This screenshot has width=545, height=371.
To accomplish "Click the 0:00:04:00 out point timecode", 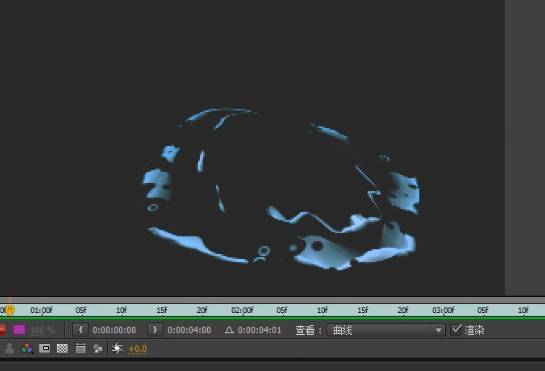I will click(x=189, y=330).
